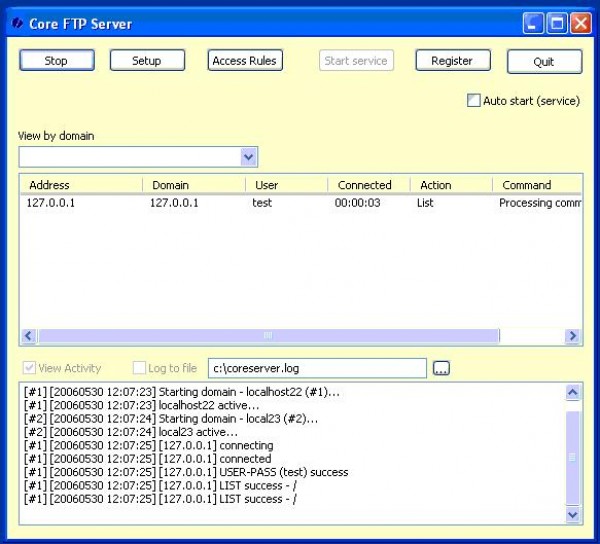Open the View by domain dropdown
The height and width of the screenshot is (544, 600).
click(248, 157)
